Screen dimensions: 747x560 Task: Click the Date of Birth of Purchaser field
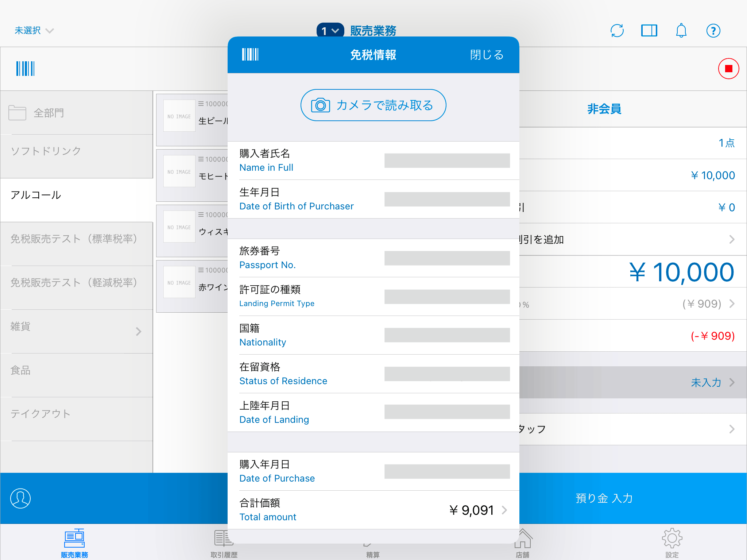447,199
